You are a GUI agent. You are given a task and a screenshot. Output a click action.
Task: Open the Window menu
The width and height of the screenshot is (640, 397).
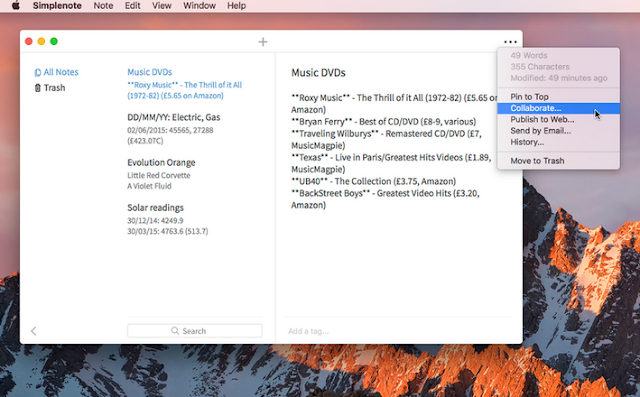[x=199, y=6]
